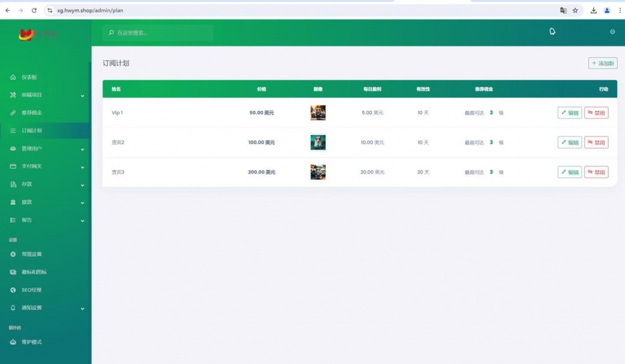Click the magnifier search icon in header

[x=111, y=33]
